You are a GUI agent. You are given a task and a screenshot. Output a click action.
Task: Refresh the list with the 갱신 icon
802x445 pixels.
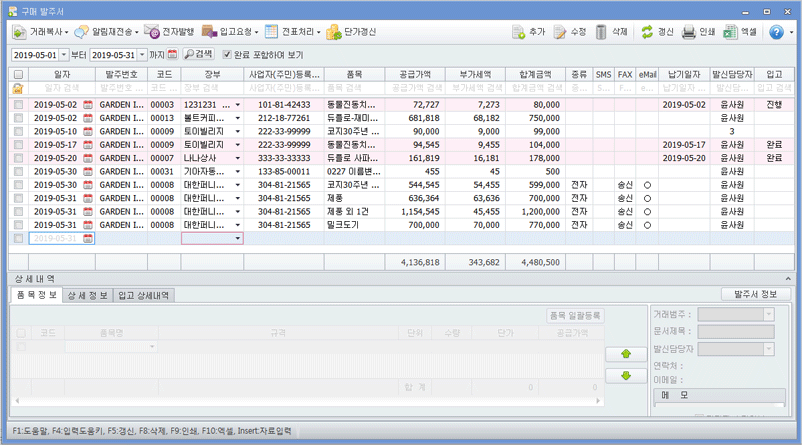point(648,32)
